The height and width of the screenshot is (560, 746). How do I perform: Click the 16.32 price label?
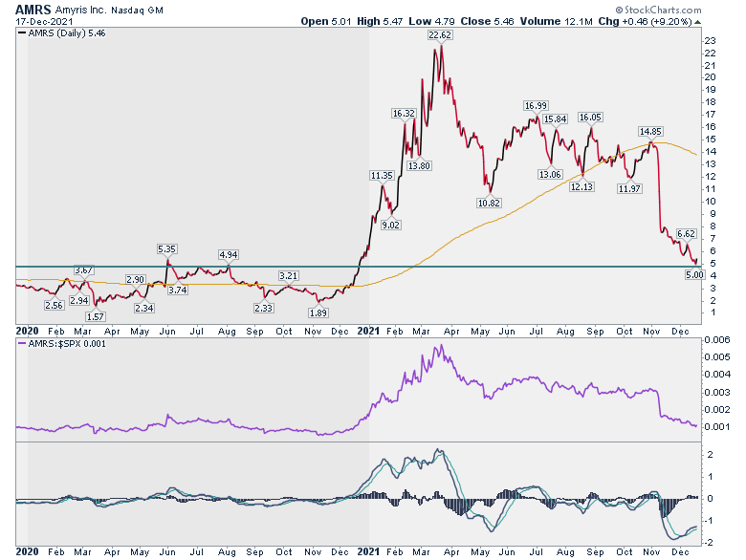tap(404, 113)
